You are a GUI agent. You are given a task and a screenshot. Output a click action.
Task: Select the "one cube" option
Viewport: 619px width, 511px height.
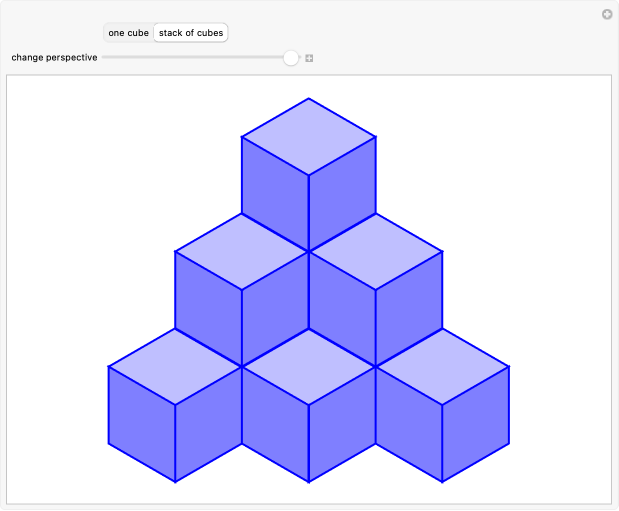128,33
